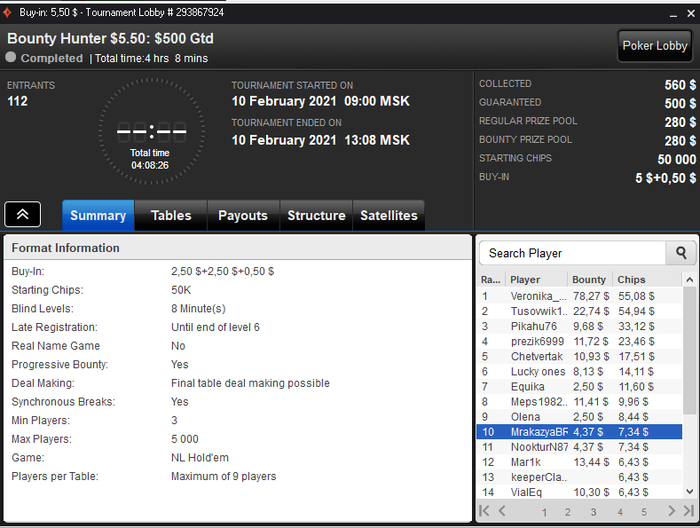Select player NookturN87 row
Viewport: 700px width, 528px height.
click(x=579, y=447)
